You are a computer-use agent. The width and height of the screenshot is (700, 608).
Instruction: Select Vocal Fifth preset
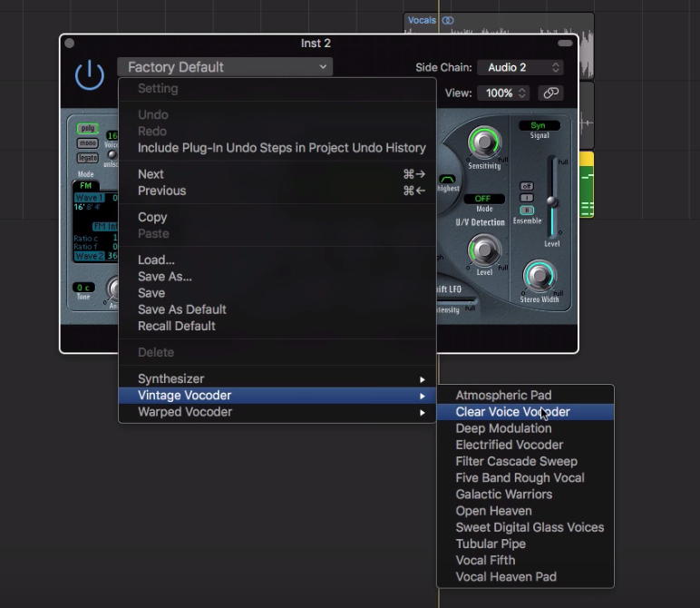pyautogui.click(x=525, y=561)
